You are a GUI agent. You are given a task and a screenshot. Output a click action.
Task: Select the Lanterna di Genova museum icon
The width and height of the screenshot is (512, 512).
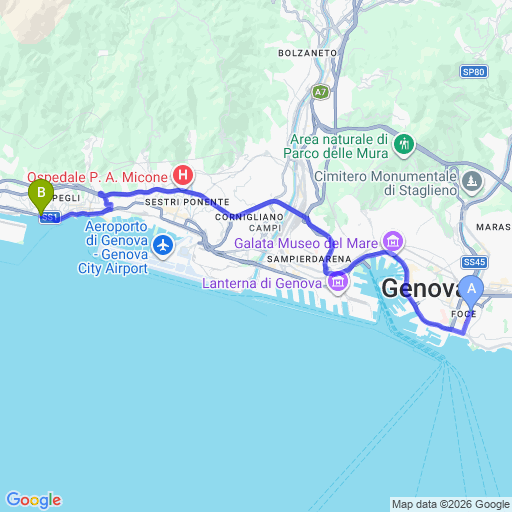click(338, 283)
